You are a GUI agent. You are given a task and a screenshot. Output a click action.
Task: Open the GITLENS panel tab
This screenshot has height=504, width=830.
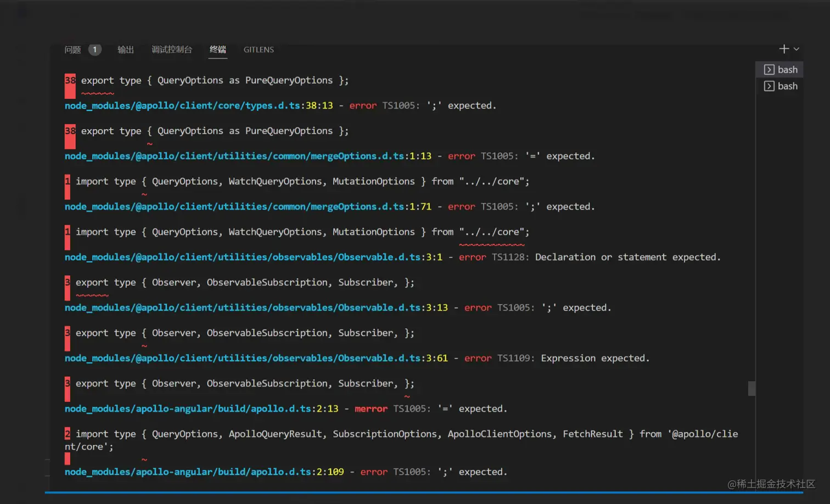[259, 49]
